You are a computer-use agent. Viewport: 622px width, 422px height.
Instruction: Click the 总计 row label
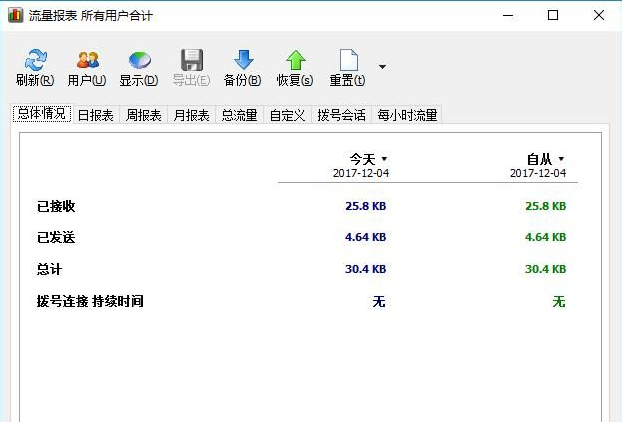[x=50, y=269]
